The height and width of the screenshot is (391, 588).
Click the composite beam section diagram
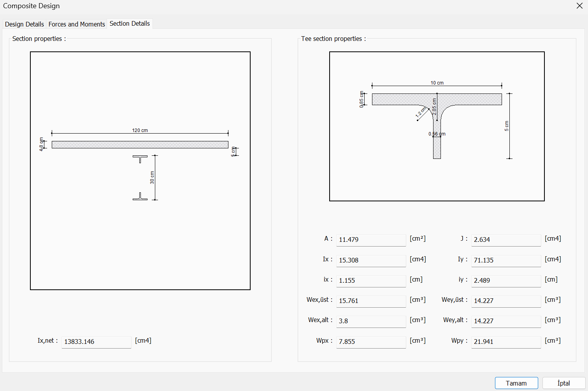140,171
